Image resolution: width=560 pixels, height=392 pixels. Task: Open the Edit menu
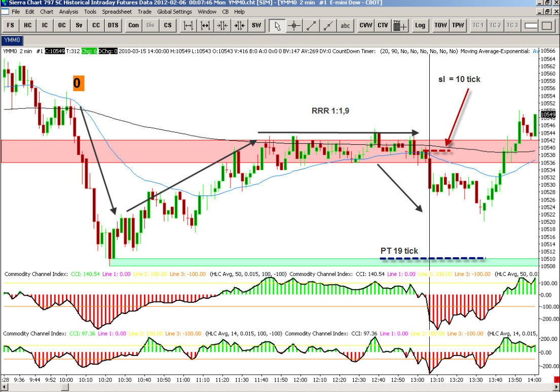(30, 12)
